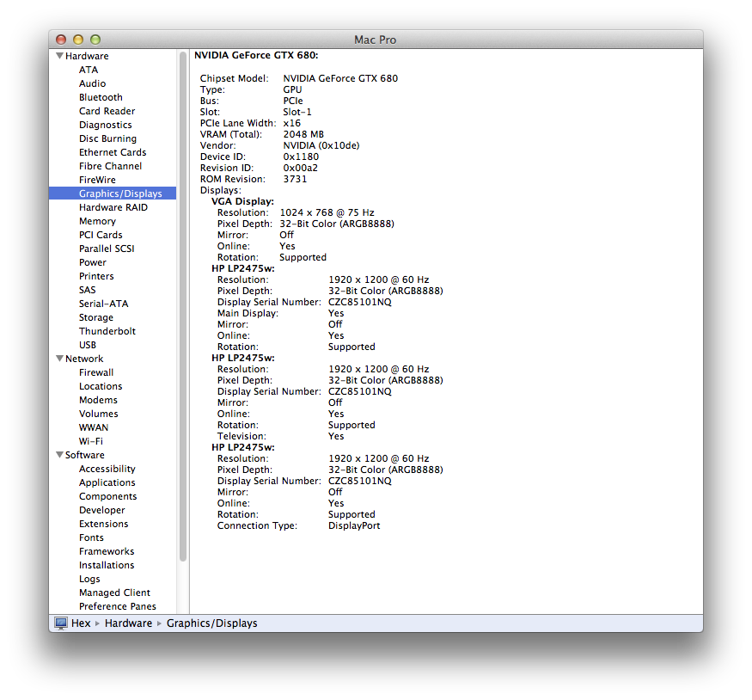Screen dimensions: 752x700
Task: Open Volumes under Network
Action: point(98,414)
